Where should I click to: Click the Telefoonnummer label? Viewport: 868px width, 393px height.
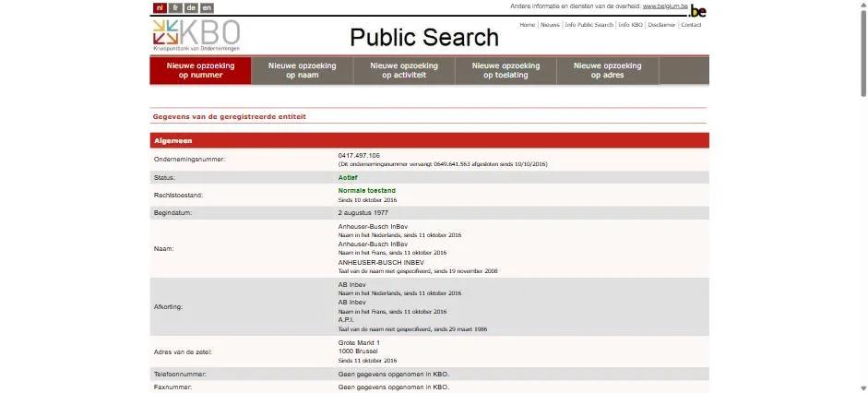pos(180,374)
